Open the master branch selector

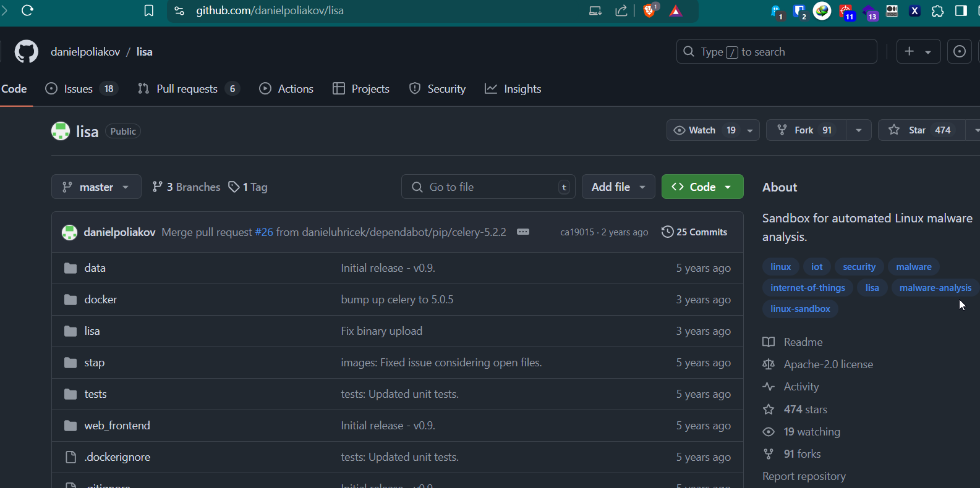coord(96,187)
